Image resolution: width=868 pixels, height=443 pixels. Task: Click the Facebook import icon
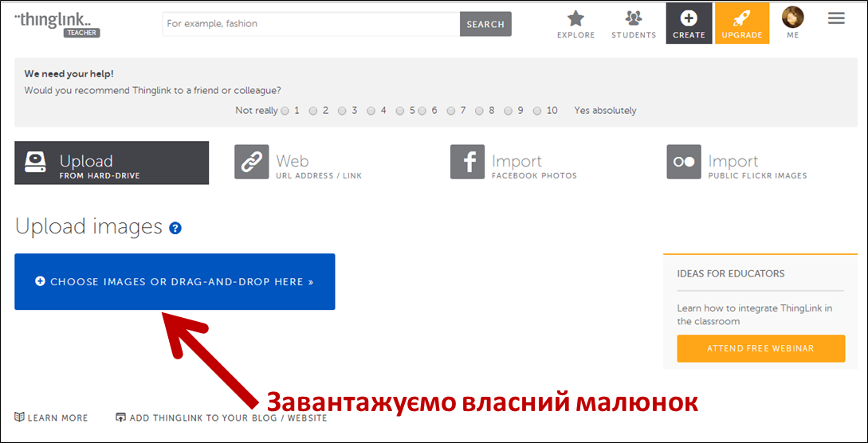[467, 162]
